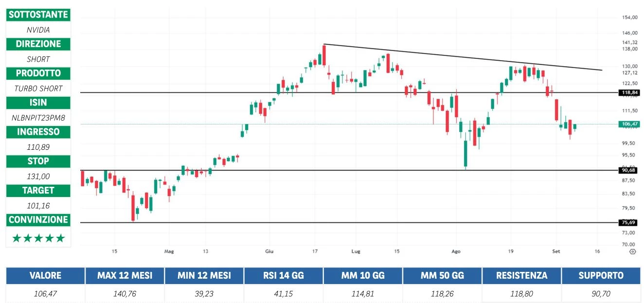The image size is (644, 303).
Task: Click the first green conviction star
Action: (17, 238)
